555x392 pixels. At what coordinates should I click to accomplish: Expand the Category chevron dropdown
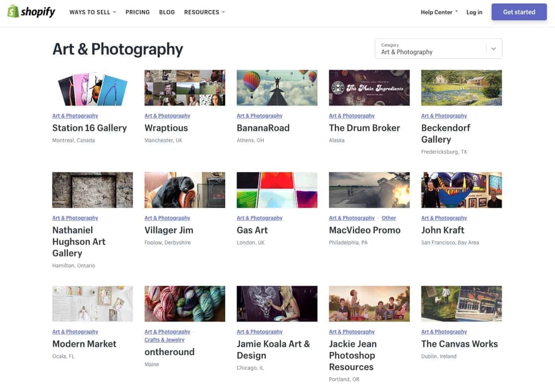[493, 49]
